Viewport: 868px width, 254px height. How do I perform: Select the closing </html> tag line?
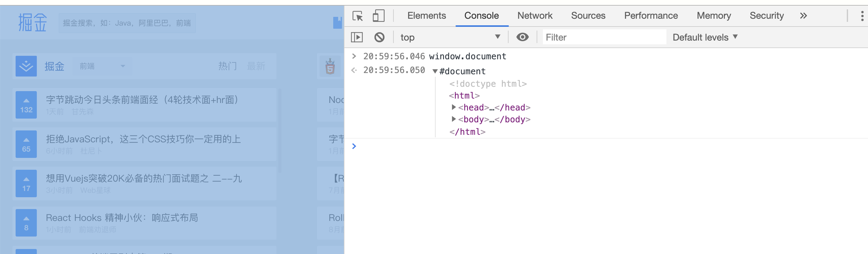pos(467,132)
